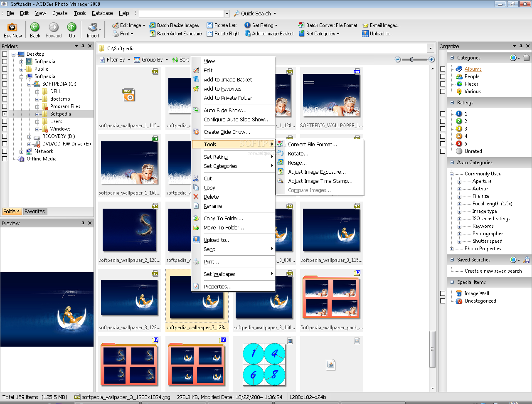The height and width of the screenshot is (404, 532).
Task: Click Create a new saved search
Action: tap(493, 271)
